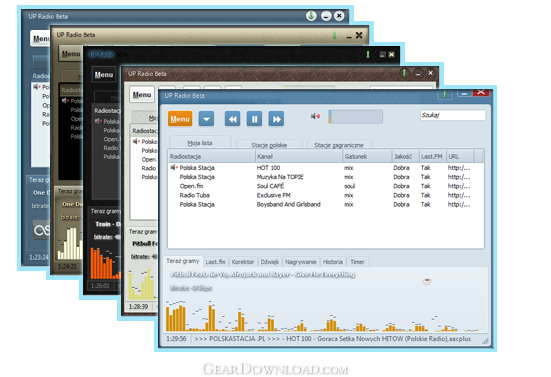Image resolution: width=551 pixels, height=377 pixels.
Task: Sort by Radiostacja column header
Action: (212, 156)
